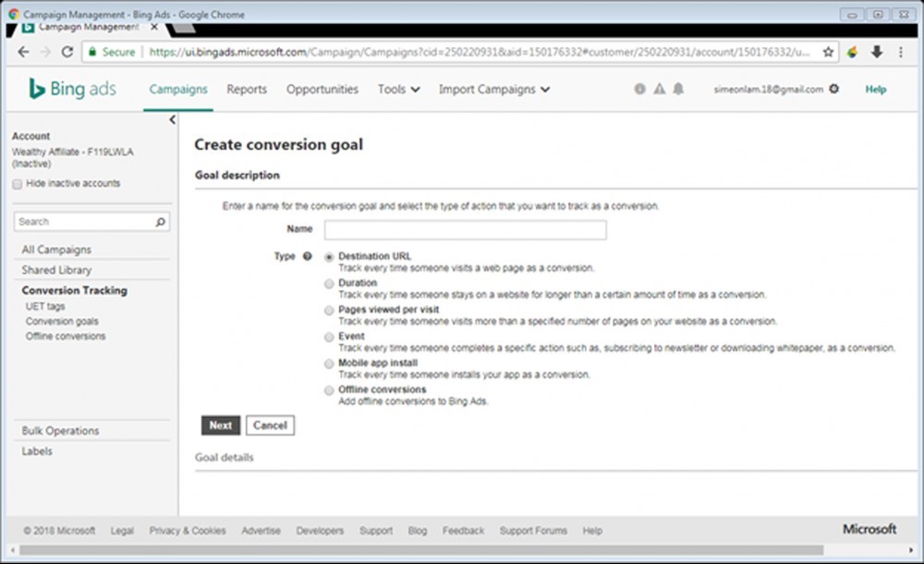This screenshot has height=564, width=924.
Task: Select Destination URL radio button
Action: tap(329, 257)
